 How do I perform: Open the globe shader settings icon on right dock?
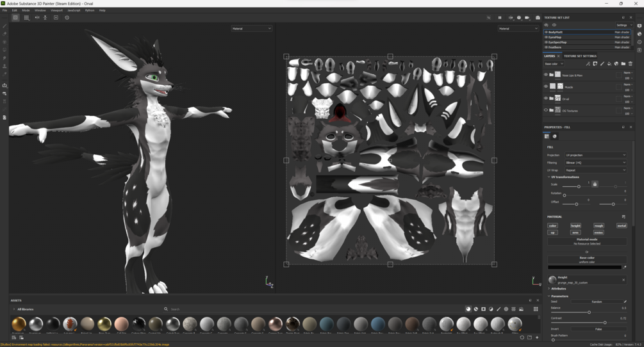[640, 34]
